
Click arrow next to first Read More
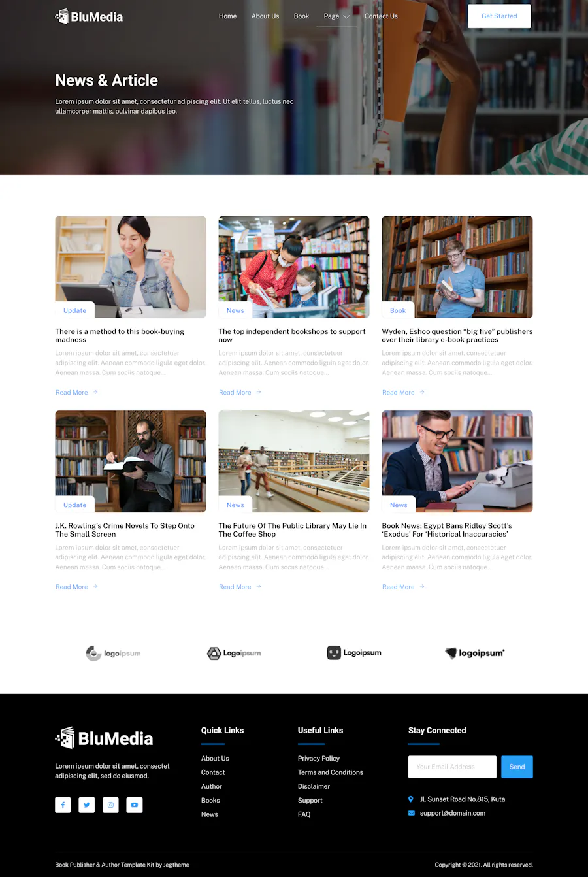(x=95, y=392)
